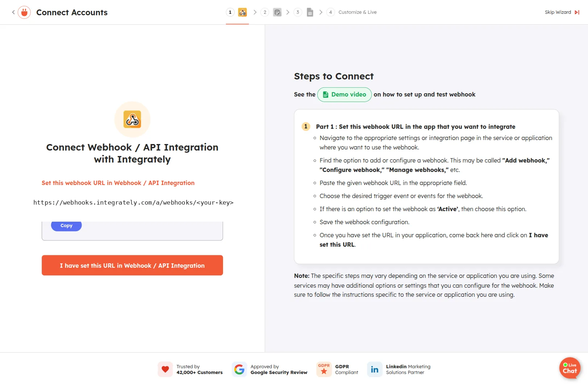Screen dimensions: 588x386
Task: Click the 'Steps to Connect' heading
Action: [x=334, y=76]
